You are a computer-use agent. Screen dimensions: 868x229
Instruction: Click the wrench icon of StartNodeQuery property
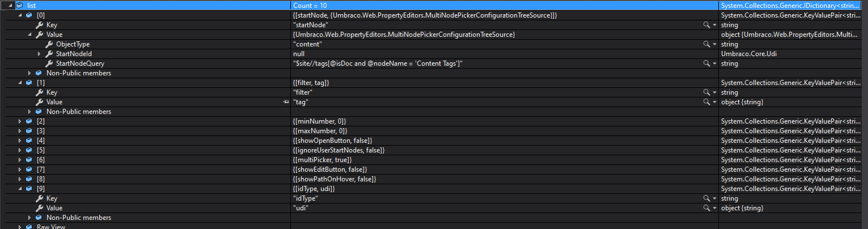click(x=49, y=63)
